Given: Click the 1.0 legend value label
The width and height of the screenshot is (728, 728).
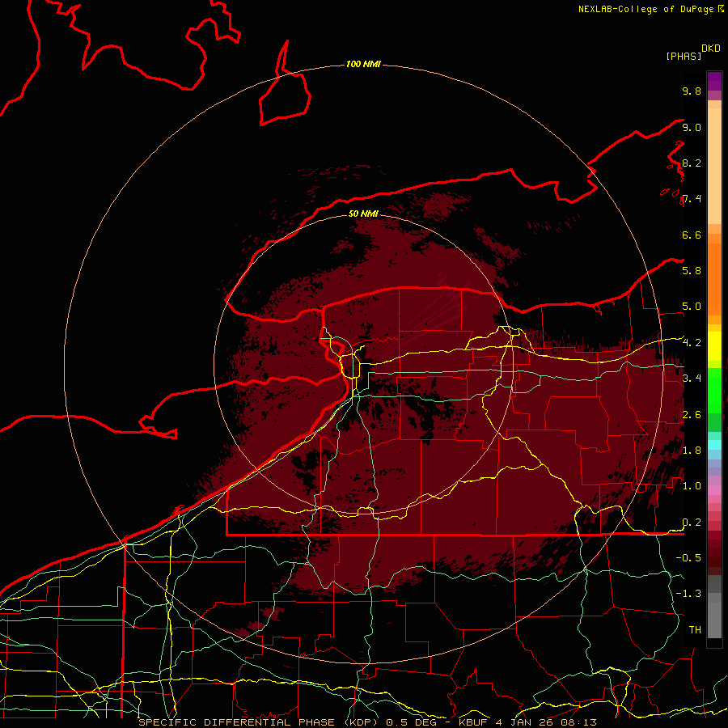Looking at the screenshot, I should [692, 486].
